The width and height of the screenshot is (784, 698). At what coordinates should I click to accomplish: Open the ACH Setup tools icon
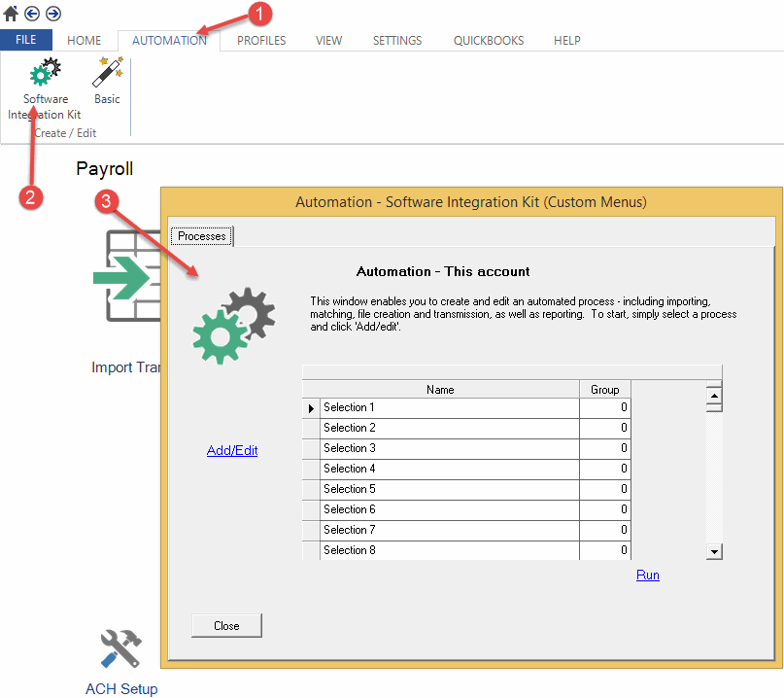pos(121,648)
